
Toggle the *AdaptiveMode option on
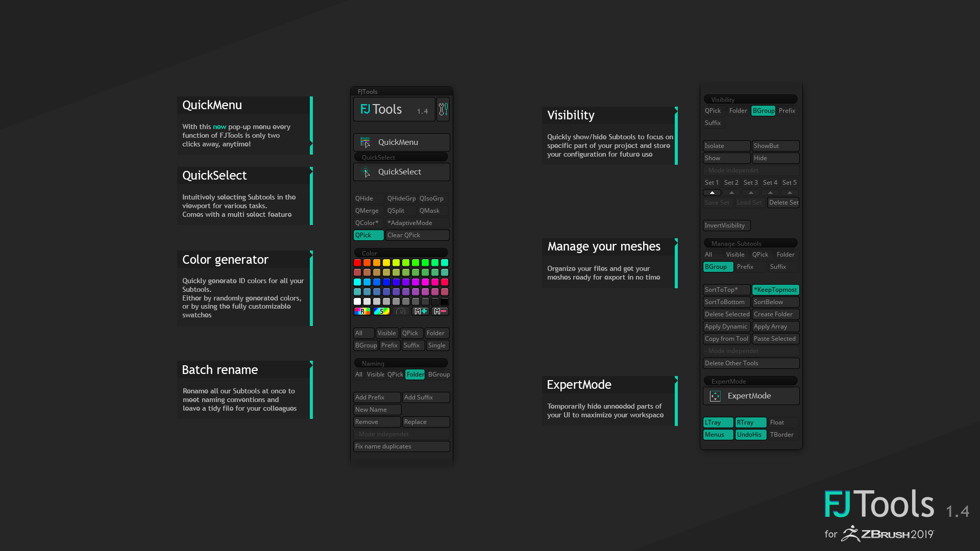(416, 222)
